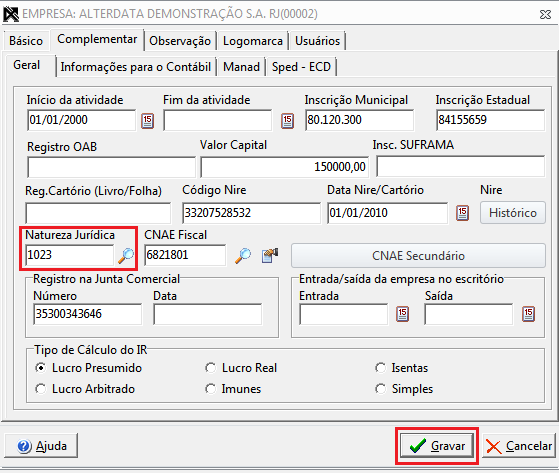
Task: Open calendar for Data Nire/Cartório
Action: (462, 213)
